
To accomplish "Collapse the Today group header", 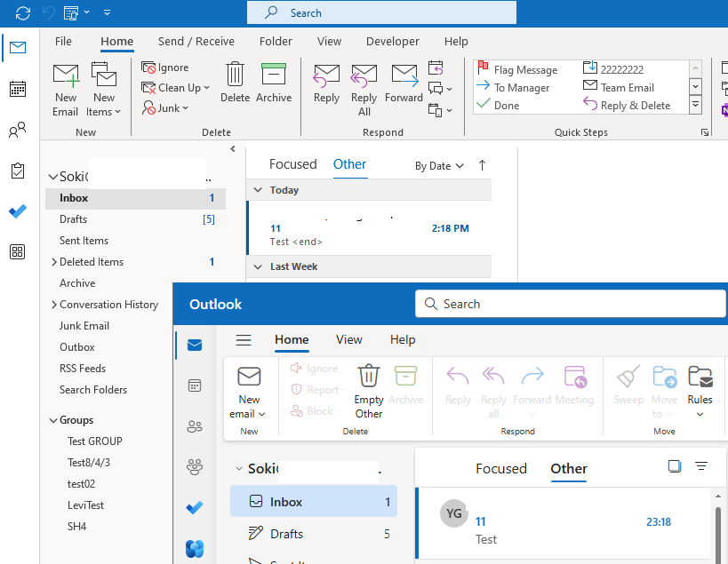I will point(258,190).
